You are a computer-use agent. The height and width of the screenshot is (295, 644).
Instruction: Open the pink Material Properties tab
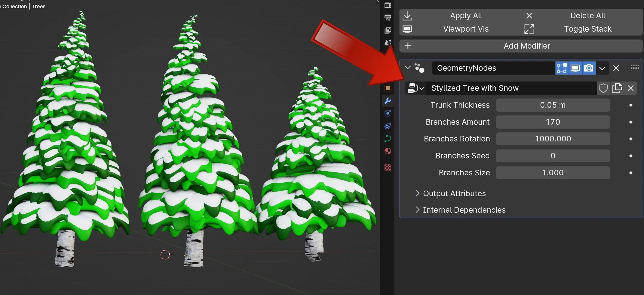pos(388,151)
